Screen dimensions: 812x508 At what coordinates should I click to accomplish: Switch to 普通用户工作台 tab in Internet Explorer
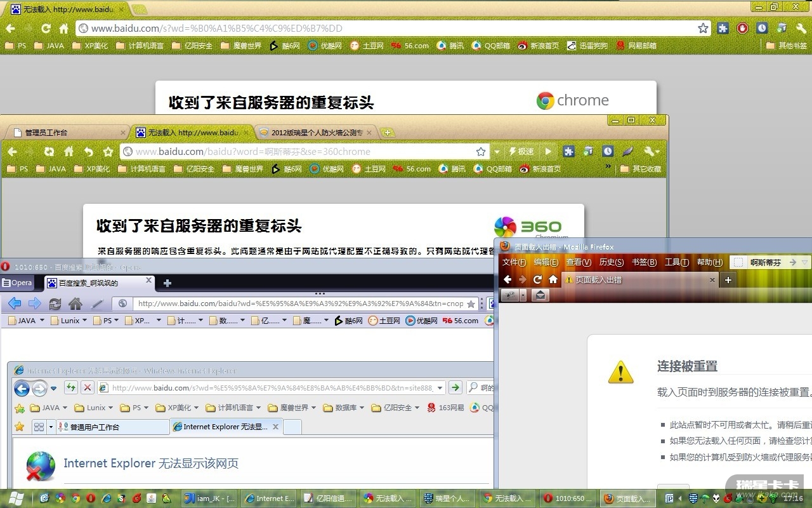[x=113, y=427]
